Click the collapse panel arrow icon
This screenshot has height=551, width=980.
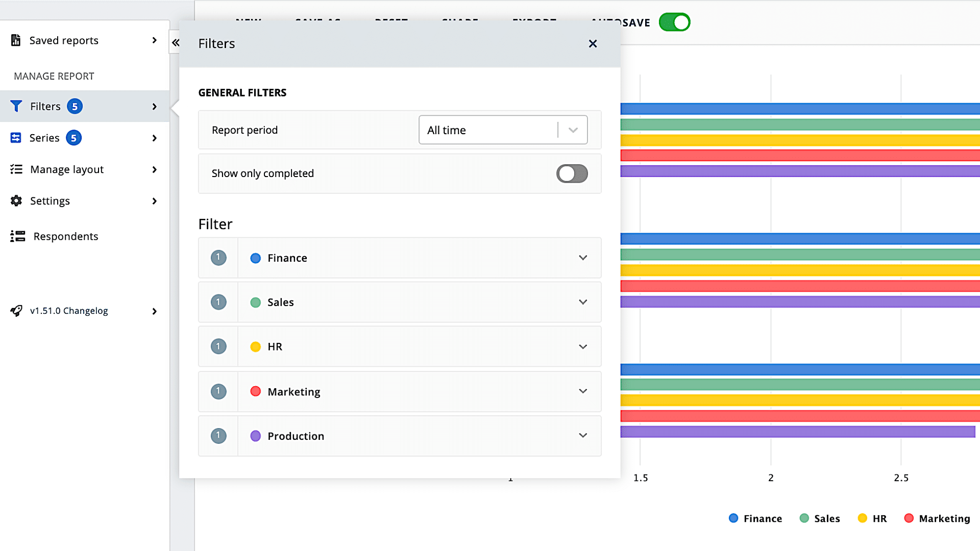175,42
